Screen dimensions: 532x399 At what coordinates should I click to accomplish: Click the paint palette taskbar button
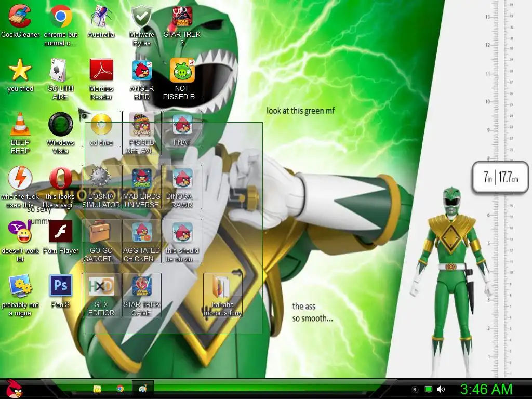pyautogui.click(x=142, y=389)
